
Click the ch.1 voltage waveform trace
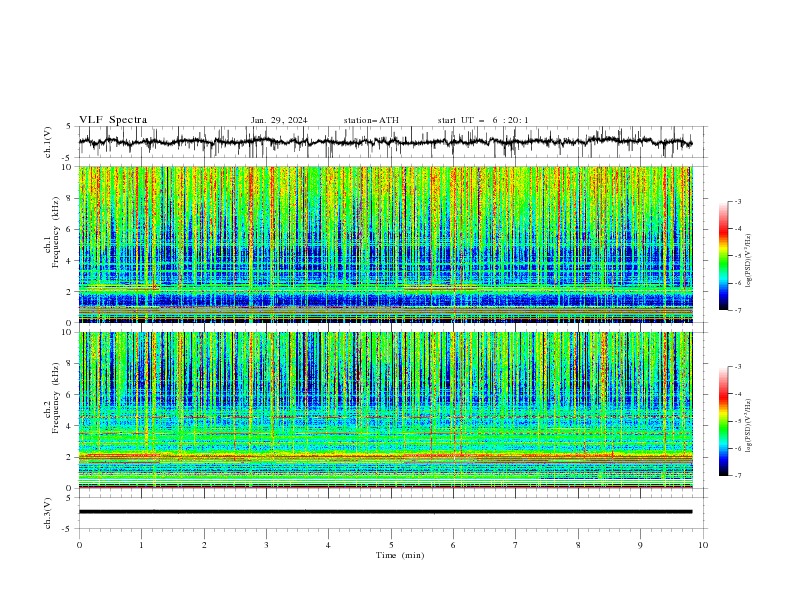(385, 142)
